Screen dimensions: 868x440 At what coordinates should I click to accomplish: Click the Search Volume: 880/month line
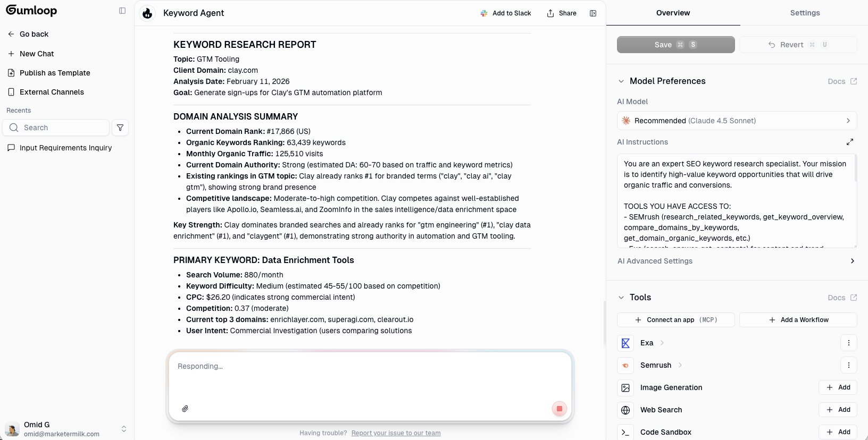point(235,275)
